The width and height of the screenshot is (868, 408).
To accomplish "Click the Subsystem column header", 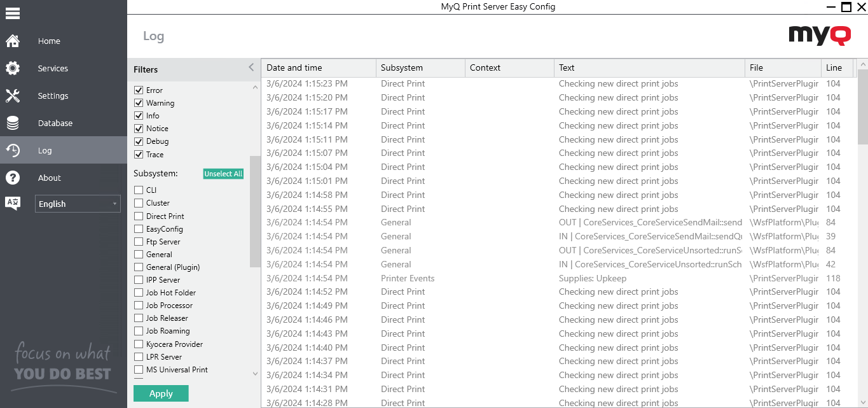I will coord(403,67).
